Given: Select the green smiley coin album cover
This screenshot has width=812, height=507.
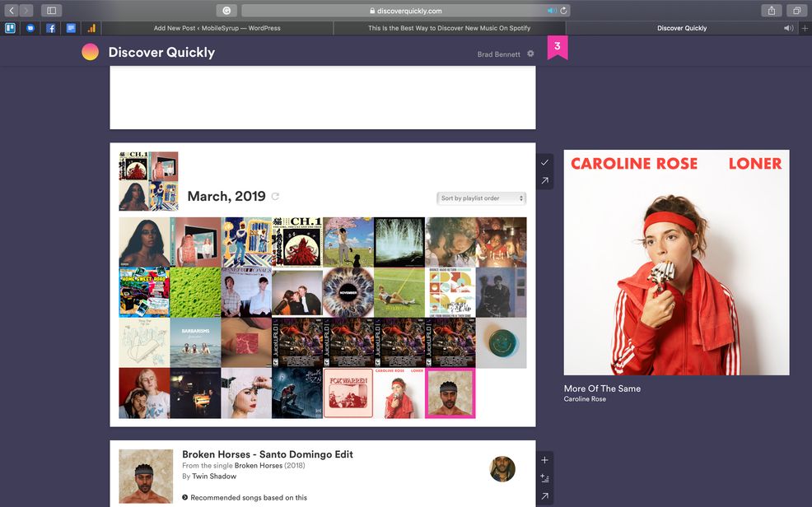Looking at the screenshot, I should click(501, 343).
